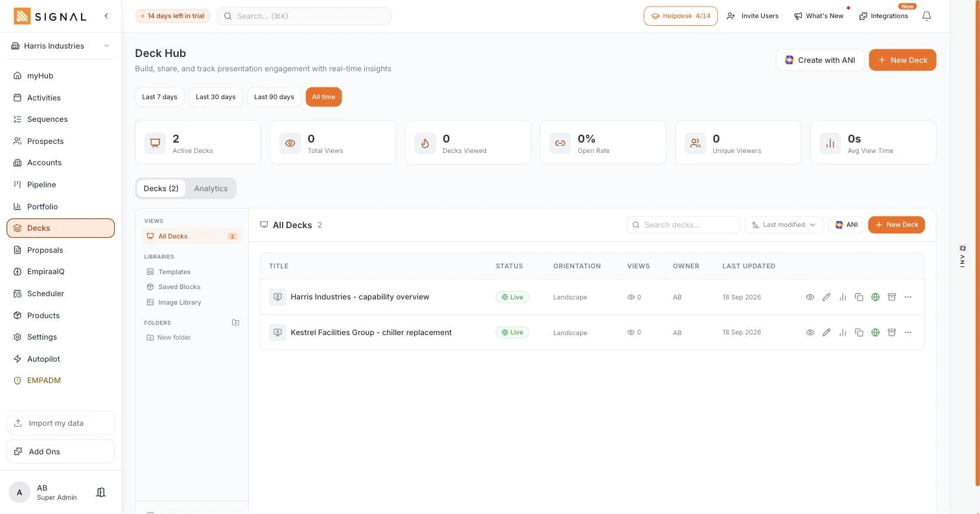
Task: Click the top New Deck button
Action: coord(902,60)
